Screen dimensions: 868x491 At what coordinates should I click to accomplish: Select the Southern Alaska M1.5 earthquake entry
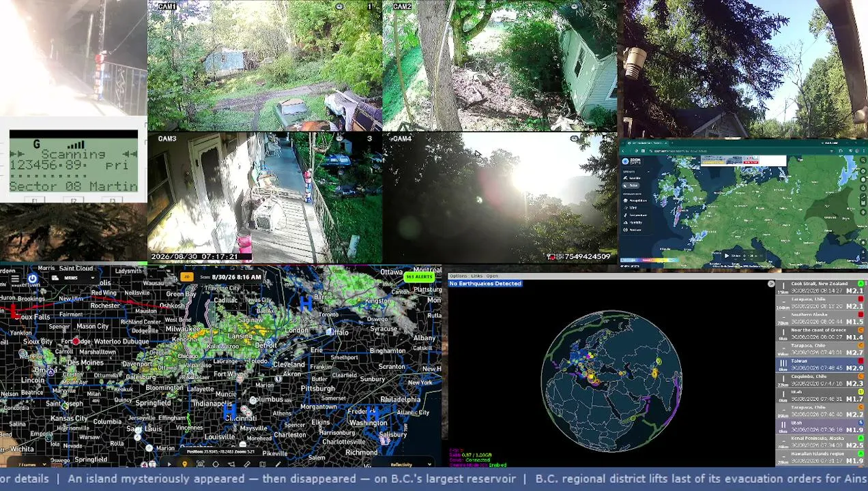point(821,318)
